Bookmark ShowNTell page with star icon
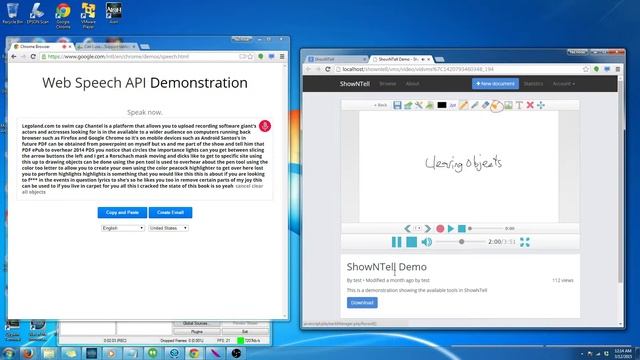This screenshot has height=360, width=640. pyautogui.click(x=586, y=69)
